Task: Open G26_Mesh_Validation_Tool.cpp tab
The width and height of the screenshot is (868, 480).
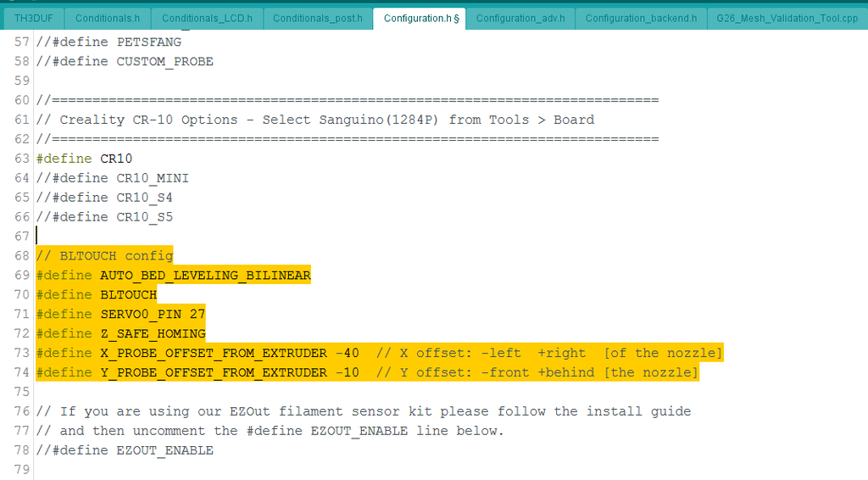Action: [x=787, y=19]
